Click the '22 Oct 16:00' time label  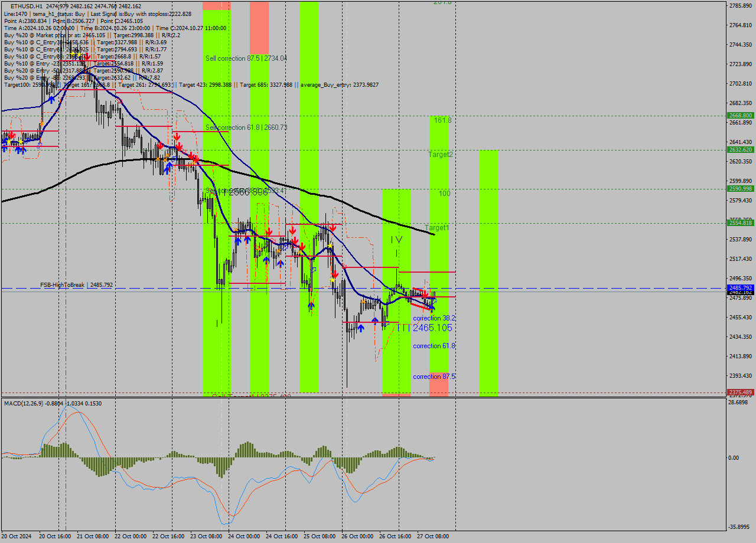[168, 536]
